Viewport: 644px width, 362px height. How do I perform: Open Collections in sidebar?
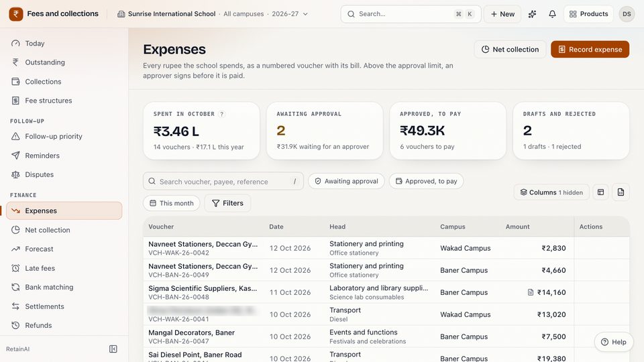[x=64, y=82]
